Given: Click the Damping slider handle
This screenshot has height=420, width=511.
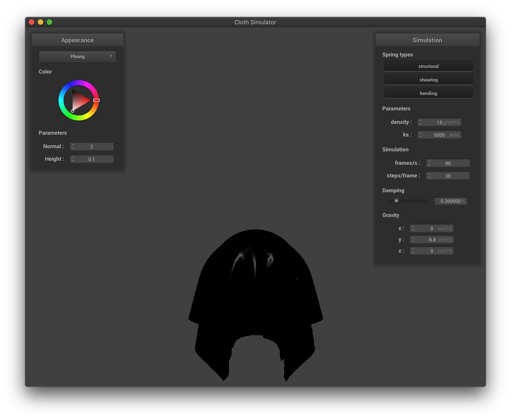Looking at the screenshot, I should click(x=396, y=201).
